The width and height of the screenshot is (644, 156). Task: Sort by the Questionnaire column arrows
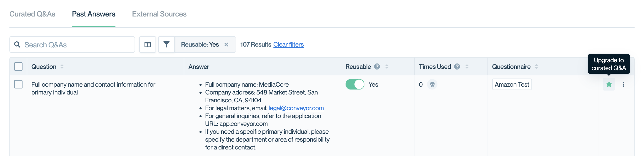pyautogui.click(x=536, y=67)
